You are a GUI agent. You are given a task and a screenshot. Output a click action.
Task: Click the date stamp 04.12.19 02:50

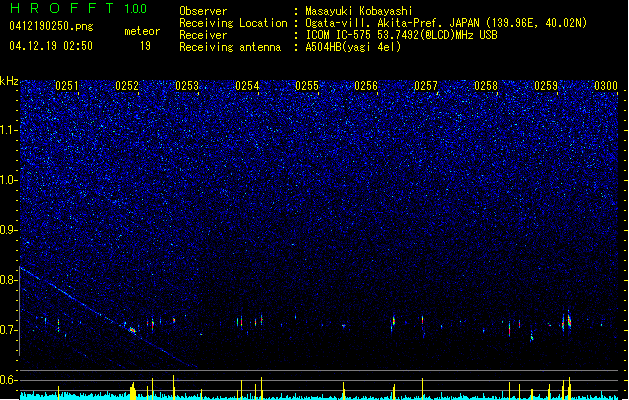click(x=51, y=46)
